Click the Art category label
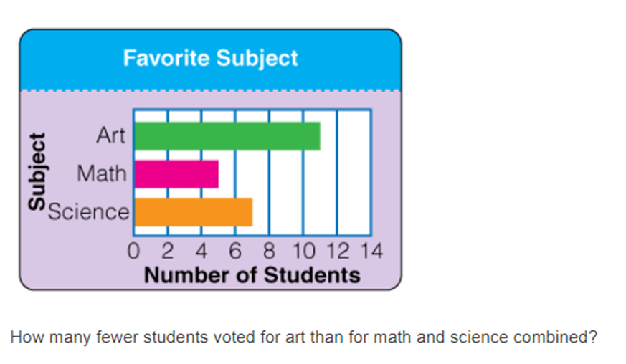The image size is (626, 364). (111, 135)
